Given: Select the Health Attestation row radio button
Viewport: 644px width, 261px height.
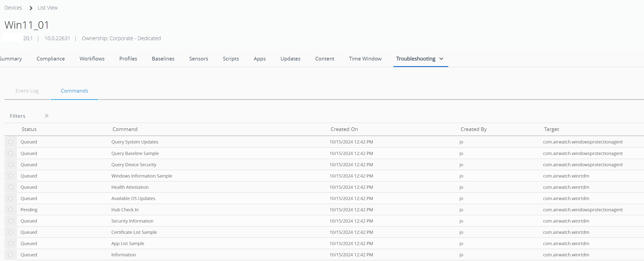Looking at the screenshot, I should [x=11, y=187].
